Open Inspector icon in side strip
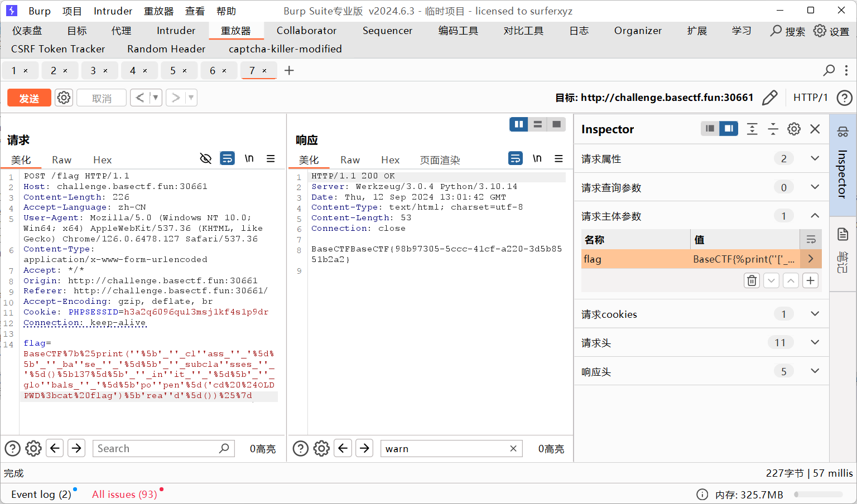This screenshot has height=504, width=857. click(x=843, y=132)
